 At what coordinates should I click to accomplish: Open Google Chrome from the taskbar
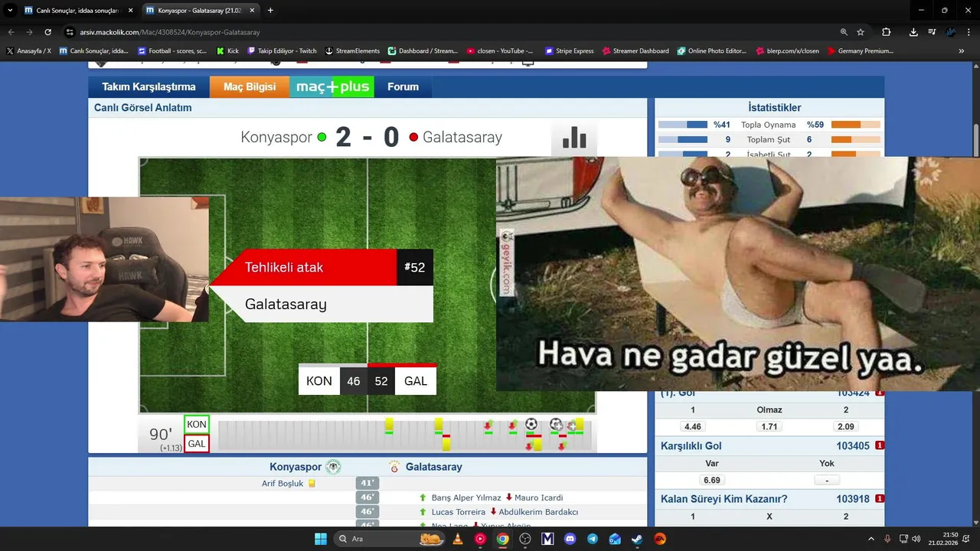pyautogui.click(x=502, y=539)
